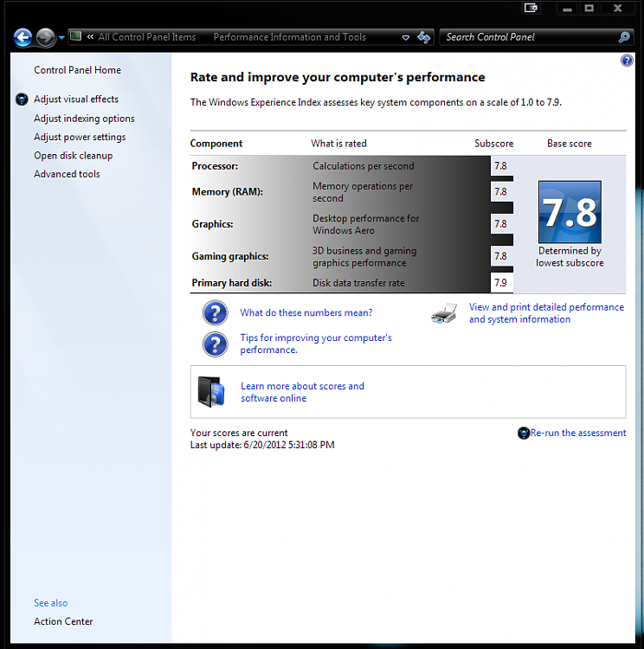Screen dimensions: 644x649
Task: Click the Forward navigation arrow
Action: (x=45, y=38)
